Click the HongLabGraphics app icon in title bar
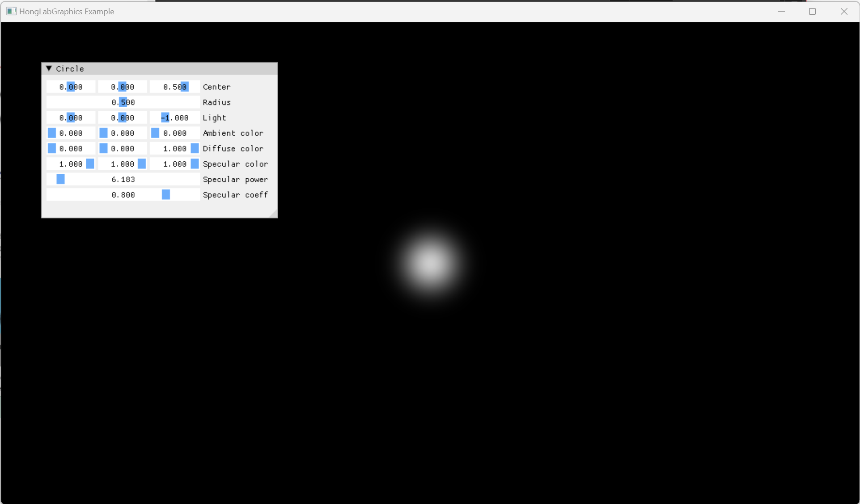 11,11
